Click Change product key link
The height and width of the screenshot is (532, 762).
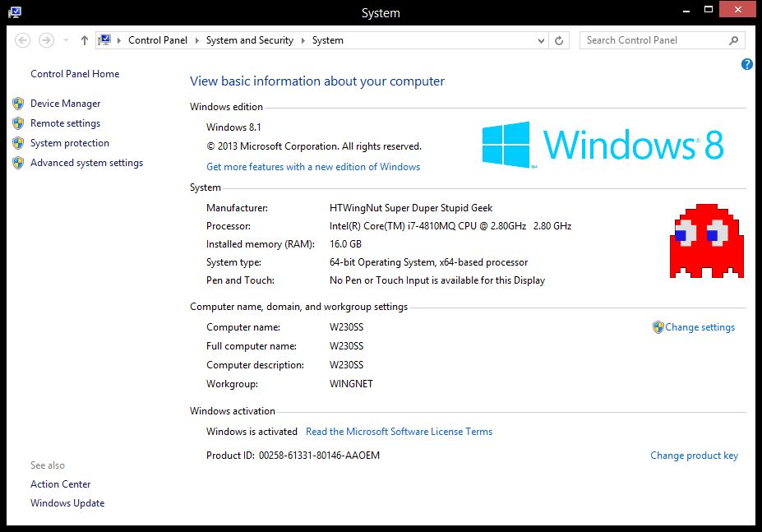[x=694, y=456]
